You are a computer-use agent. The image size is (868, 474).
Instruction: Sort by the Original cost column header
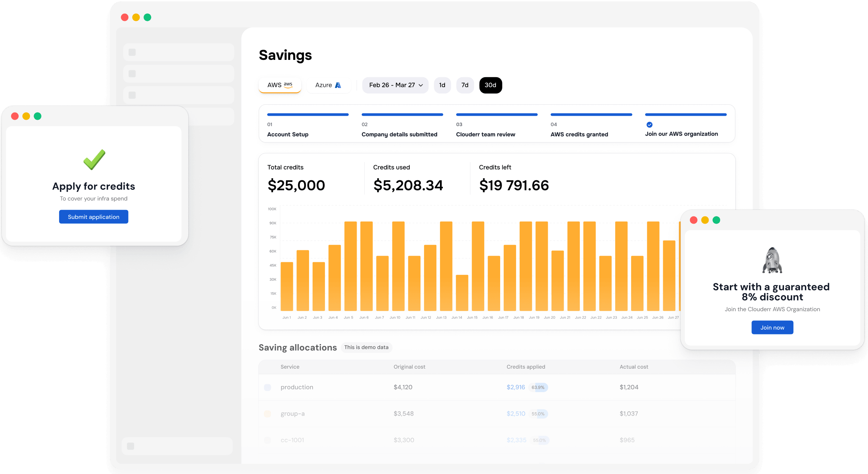pyautogui.click(x=409, y=367)
